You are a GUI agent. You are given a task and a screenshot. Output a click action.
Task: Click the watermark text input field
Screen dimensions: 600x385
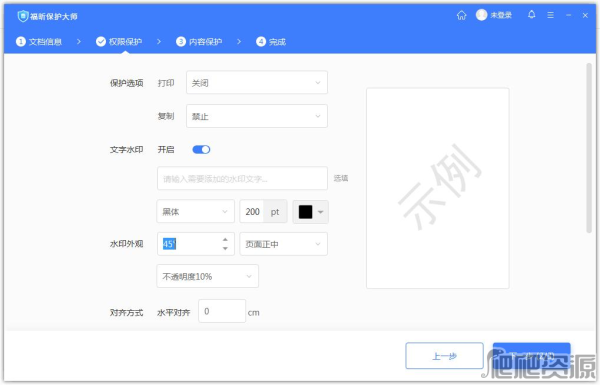tap(242, 178)
